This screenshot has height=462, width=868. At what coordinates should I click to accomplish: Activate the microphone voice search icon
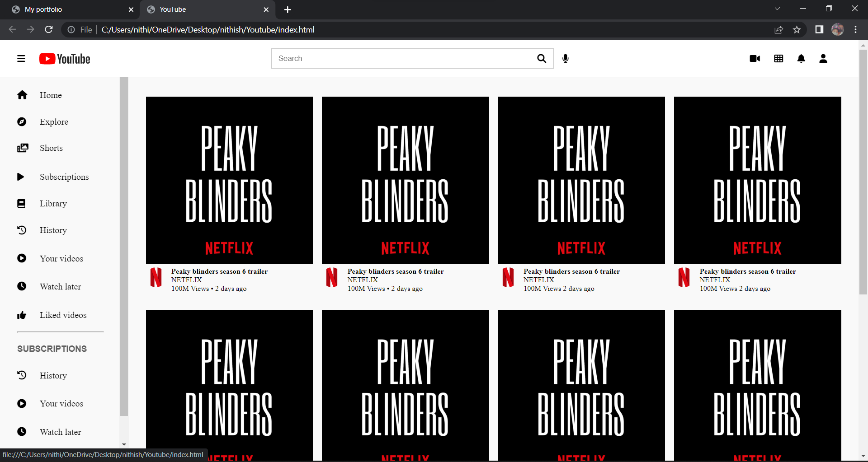[565, 59]
